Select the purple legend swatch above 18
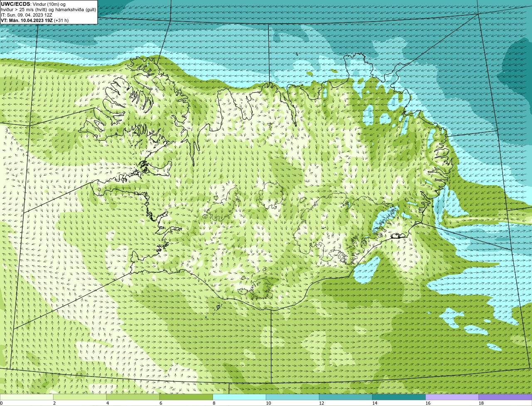 [505, 397]
